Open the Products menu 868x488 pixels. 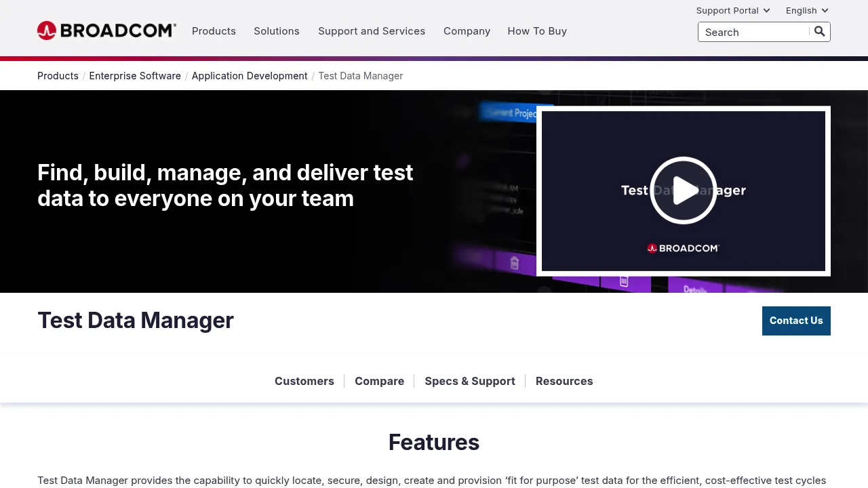214,31
